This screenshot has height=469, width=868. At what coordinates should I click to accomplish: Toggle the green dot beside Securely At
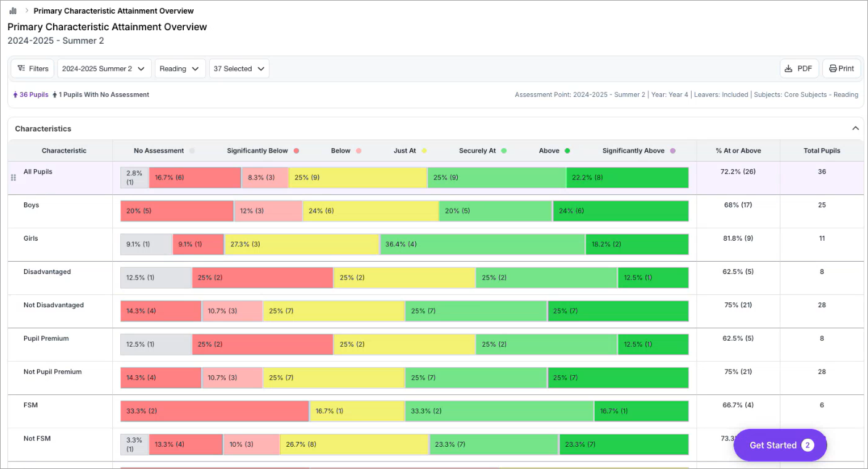pos(505,151)
